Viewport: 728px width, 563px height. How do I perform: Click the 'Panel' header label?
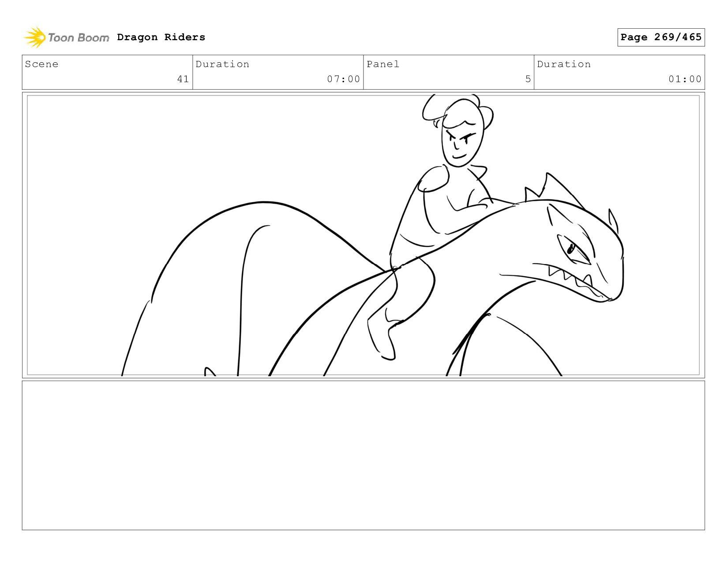(383, 64)
